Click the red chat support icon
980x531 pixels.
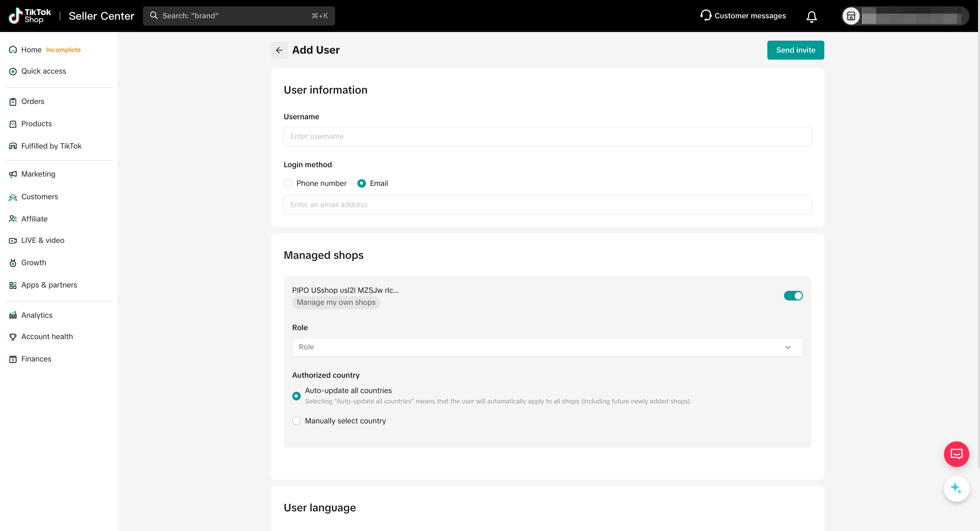point(956,454)
